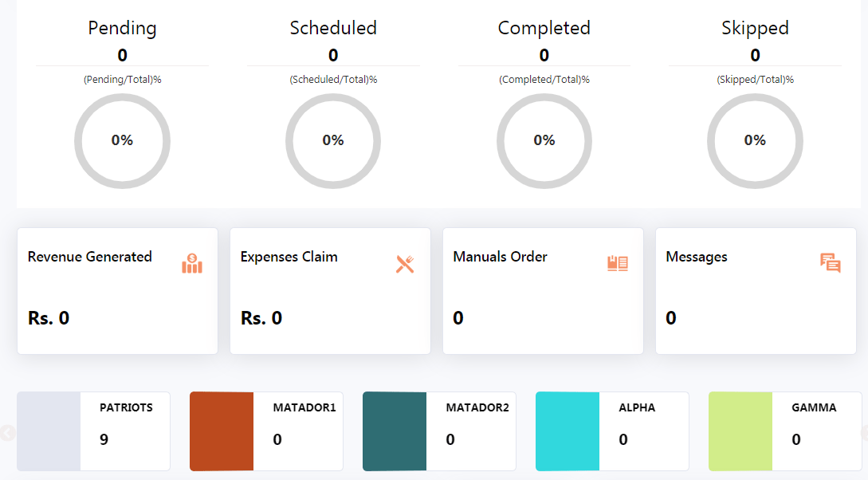Image resolution: width=868 pixels, height=480 pixels.
Task: Select the MATADOR2 dark teal swatch
Action: (395, 431)
